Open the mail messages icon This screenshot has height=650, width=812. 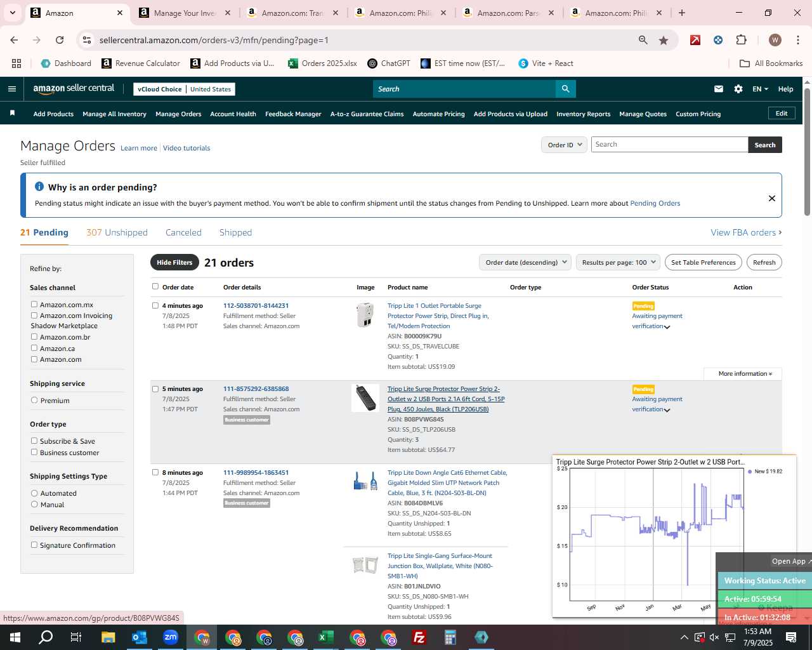(719, 89)
